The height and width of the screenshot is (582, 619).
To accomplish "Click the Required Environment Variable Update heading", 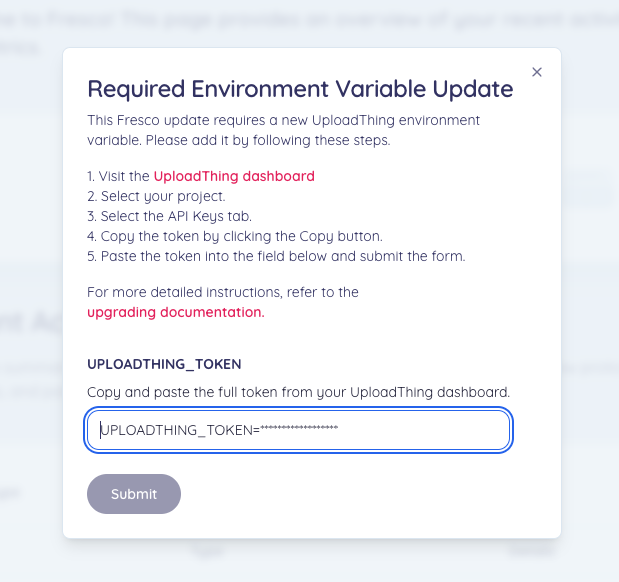I will click(x=300, y=89).
